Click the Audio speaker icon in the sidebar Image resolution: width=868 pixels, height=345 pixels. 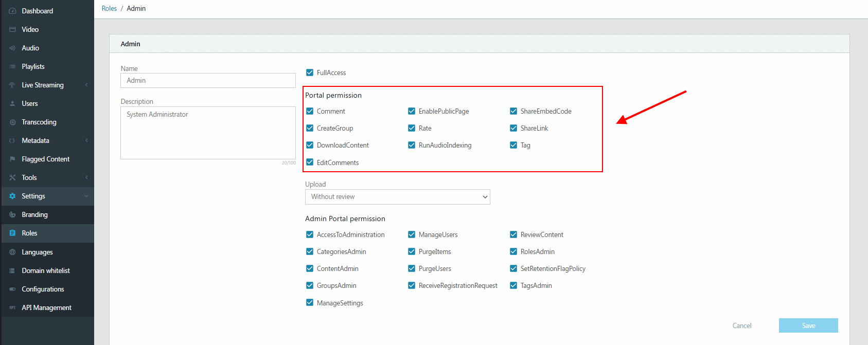click(x=12, y=48)
